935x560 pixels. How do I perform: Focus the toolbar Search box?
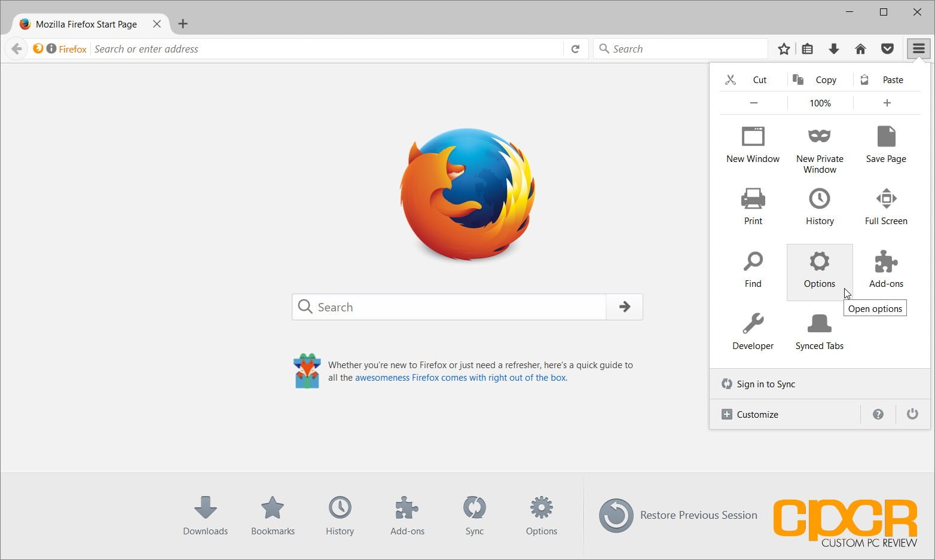coord(680,49)
